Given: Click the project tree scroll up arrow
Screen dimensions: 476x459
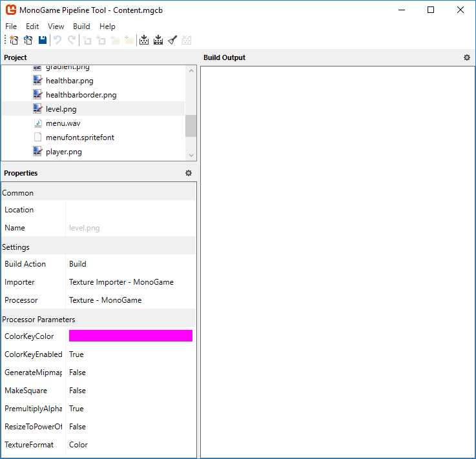Looking at the screenshot, I should coord(191,70).
